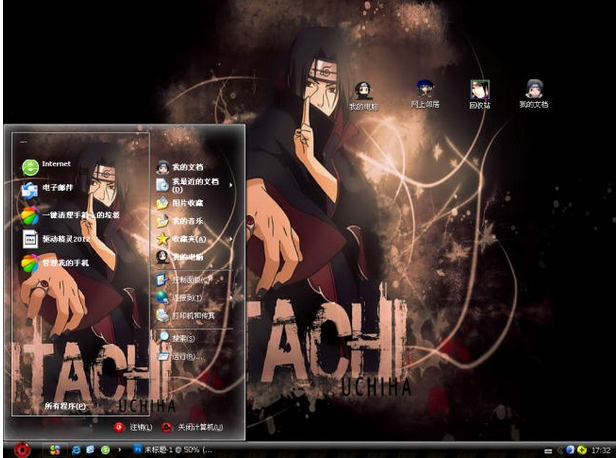Open 我的文档 in Start menu
Image resolution: width=616 pixels, height=458 pixels.
180,167
